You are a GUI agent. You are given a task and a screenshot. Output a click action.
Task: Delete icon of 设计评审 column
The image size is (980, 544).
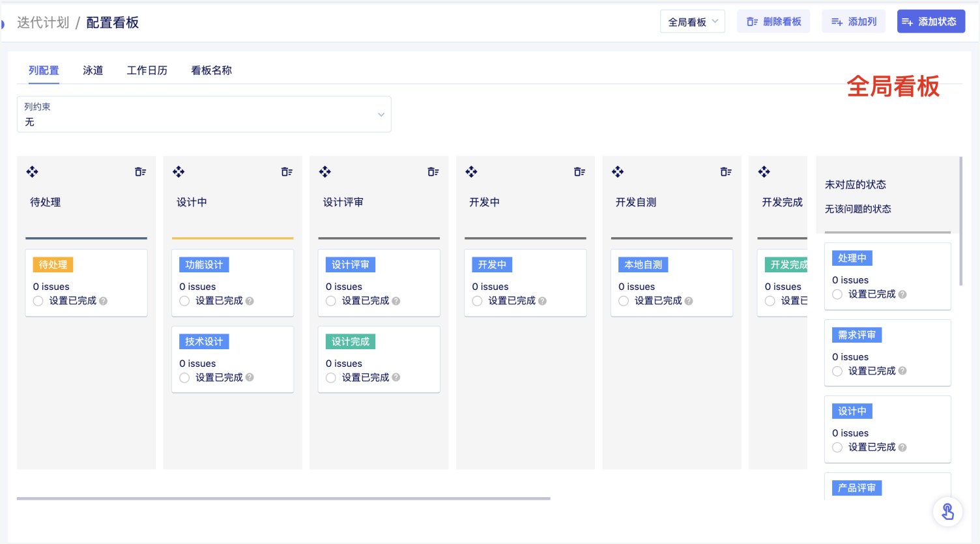click(x=433, y=172)
